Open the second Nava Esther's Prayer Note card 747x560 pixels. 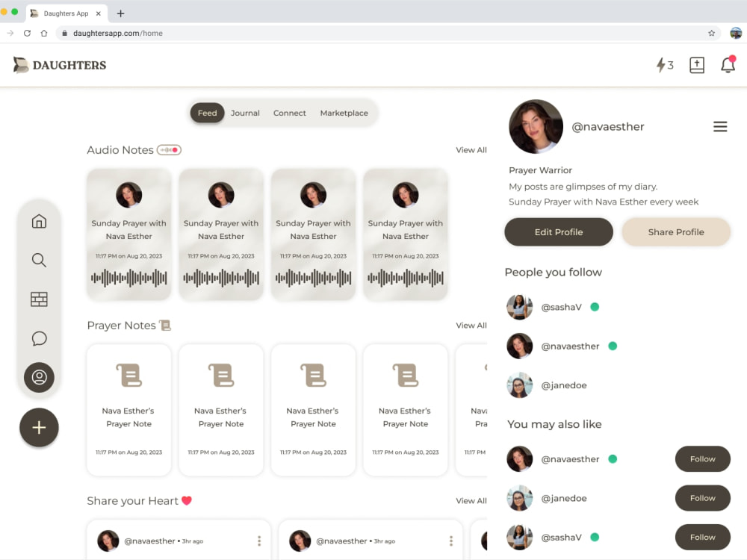click(x=221, y=410)
